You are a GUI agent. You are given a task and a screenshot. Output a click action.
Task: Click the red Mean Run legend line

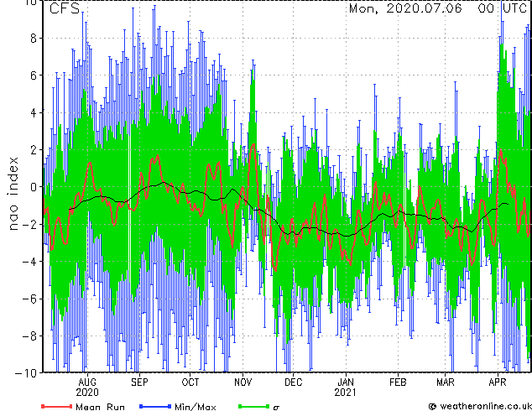click(x=57, y=406)
